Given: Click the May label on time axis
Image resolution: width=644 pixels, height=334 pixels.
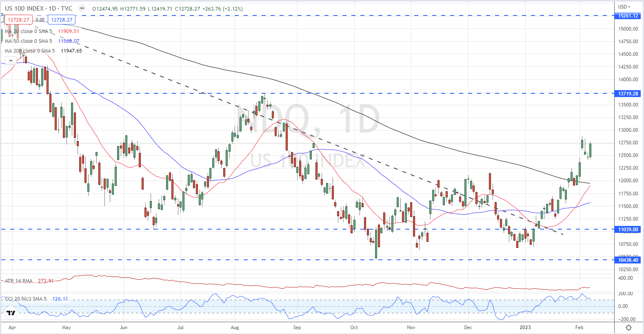Looking at the screenshot, I should coord(67,327).
